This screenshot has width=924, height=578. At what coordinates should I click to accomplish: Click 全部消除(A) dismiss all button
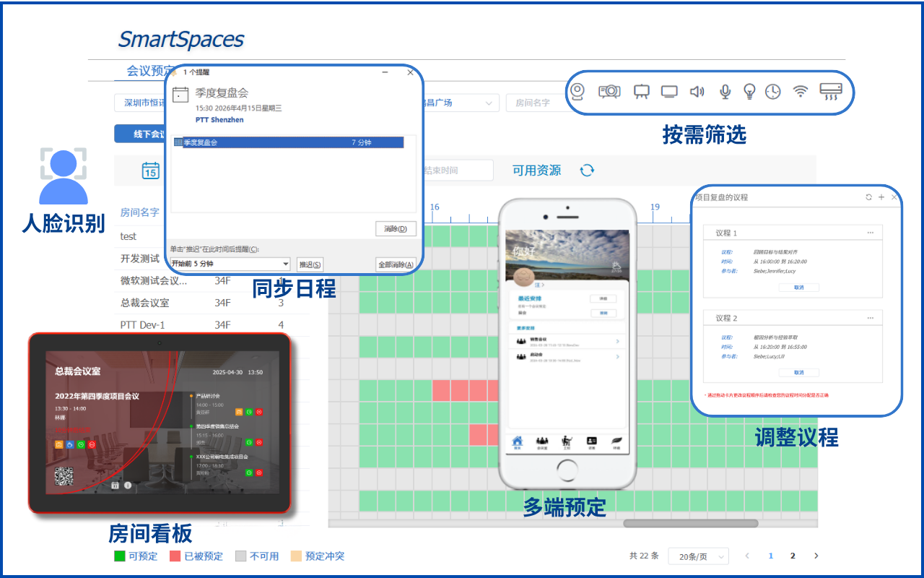396,264
